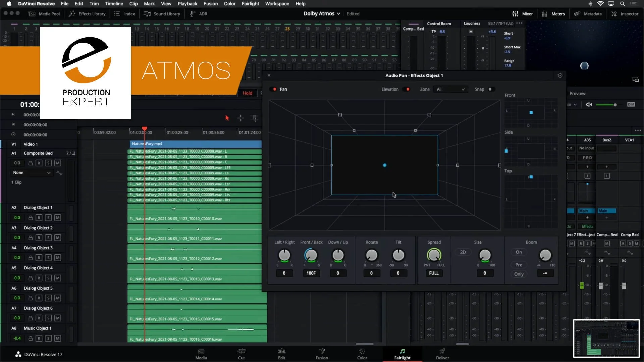Open the Mixer panel
This screenshot has width=644, height=362.
click(522, 14)
